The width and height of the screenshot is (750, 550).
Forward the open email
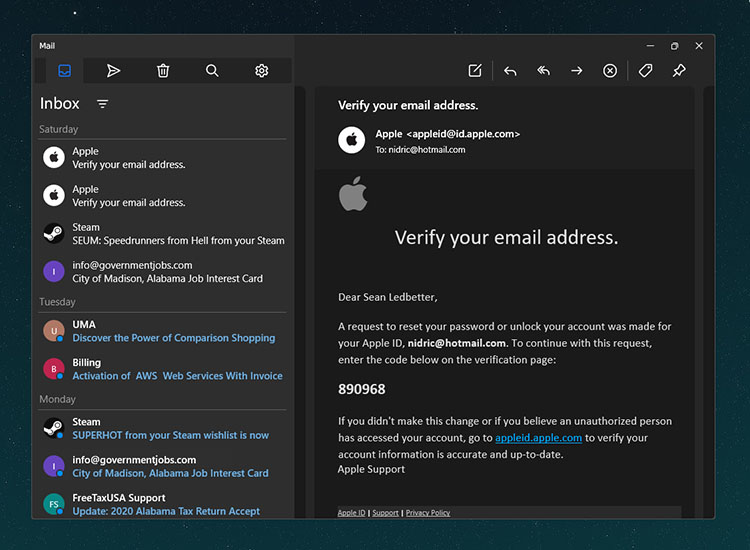576,71
